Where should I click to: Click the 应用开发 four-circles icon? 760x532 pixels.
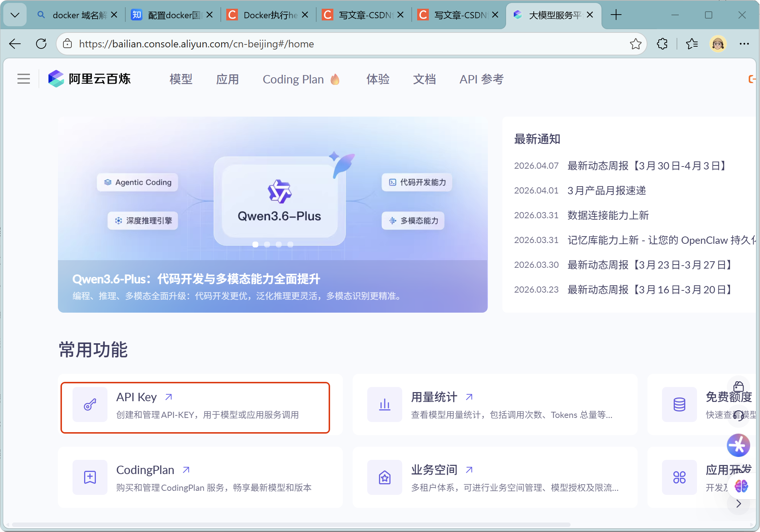[679, 477]
